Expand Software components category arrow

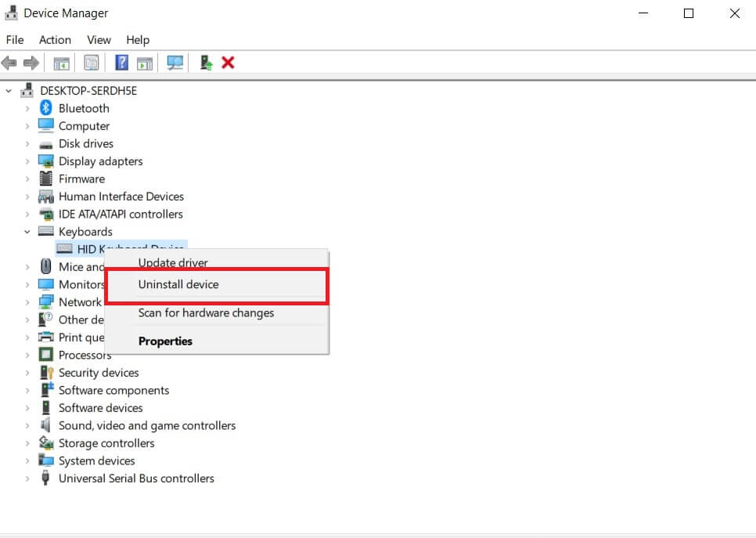27,390
